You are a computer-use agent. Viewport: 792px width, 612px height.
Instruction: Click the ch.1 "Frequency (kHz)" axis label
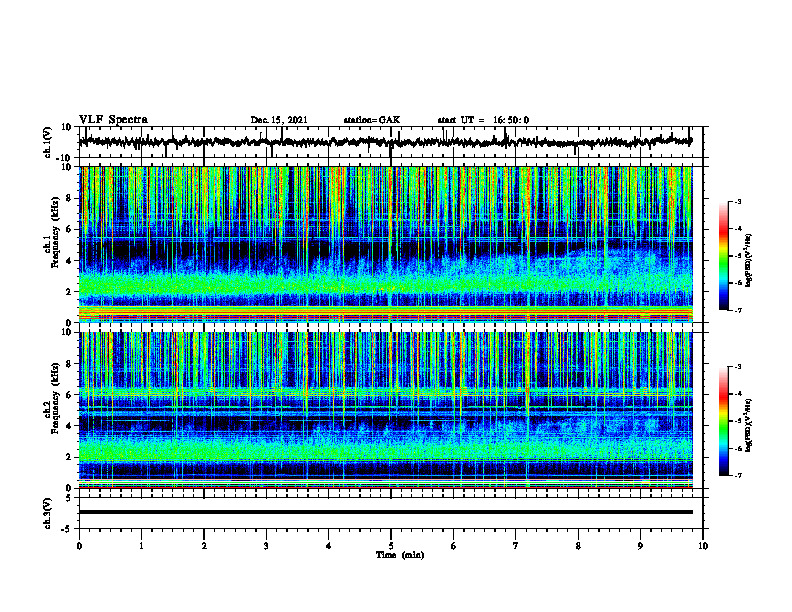tap(55, 232)
